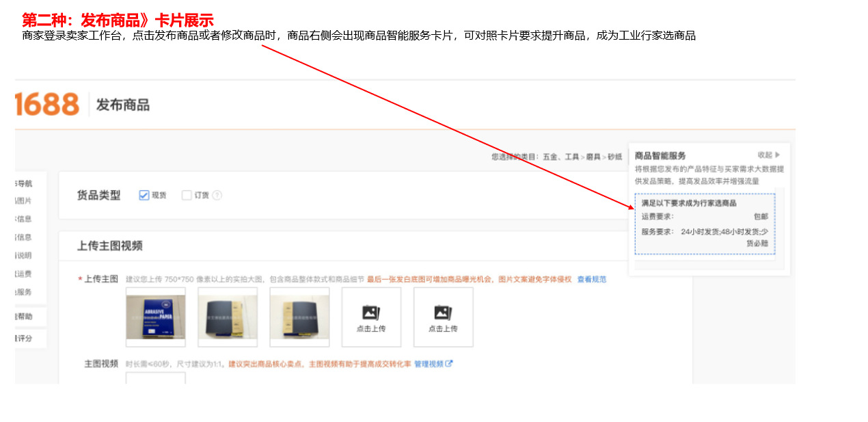Viewport: 868px width, 422px height.
Task: Open the 查看规范 link
Action: [x=591, y=279]
